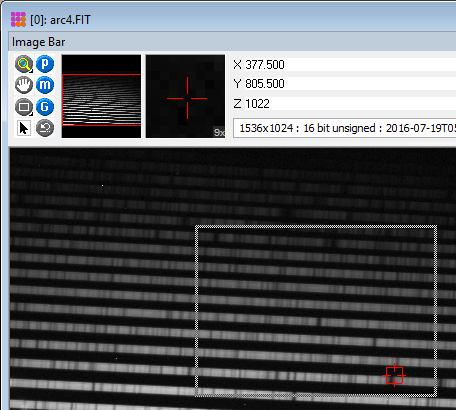This screenshot has height=410, width=456.
Task: Click the Z value field 1022
Action: click(350, 104)
